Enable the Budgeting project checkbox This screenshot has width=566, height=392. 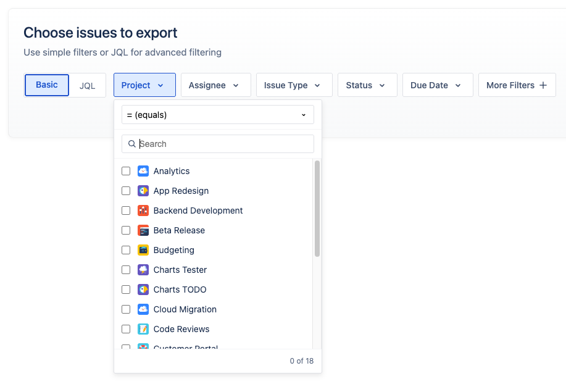(126, 250)
